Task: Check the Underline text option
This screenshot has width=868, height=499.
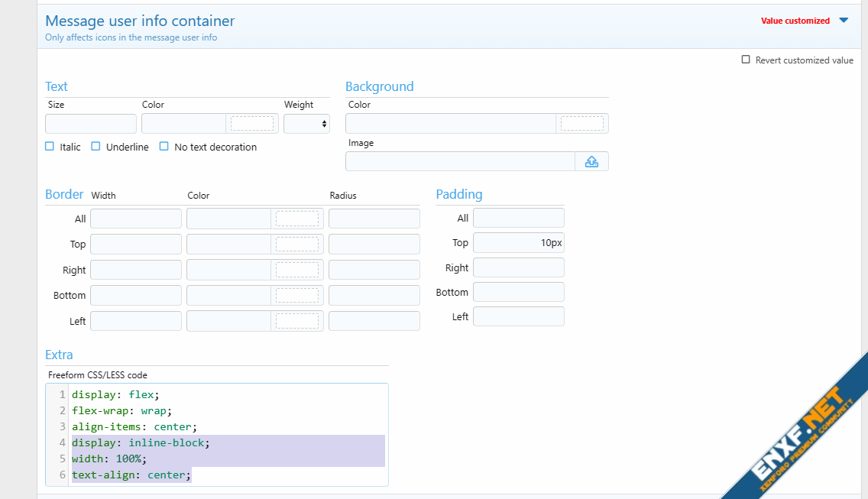Action: (x=96, y=147)
